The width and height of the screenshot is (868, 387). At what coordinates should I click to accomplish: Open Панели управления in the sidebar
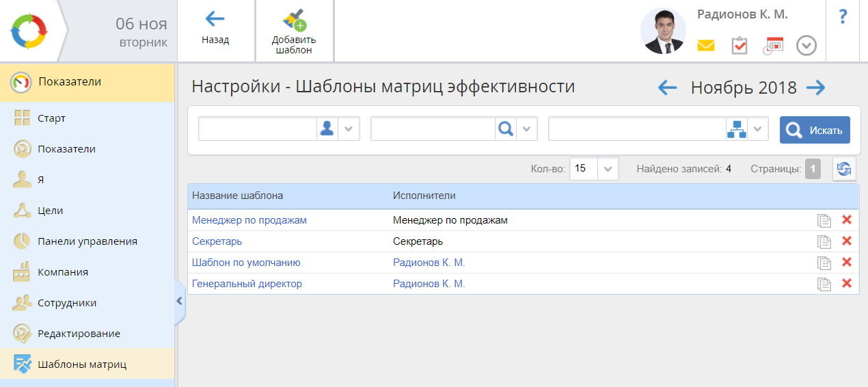(87, 241)
